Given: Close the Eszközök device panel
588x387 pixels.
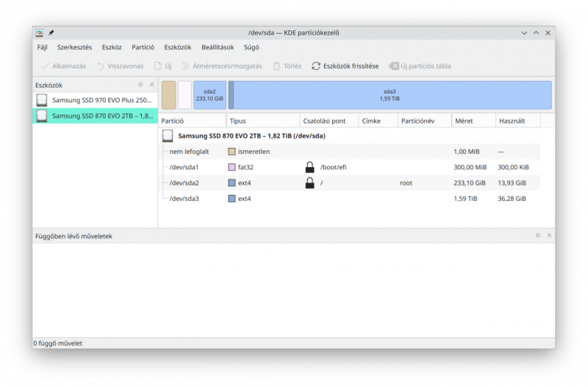Looking at the screenshot, I should [x=151, y=85].
